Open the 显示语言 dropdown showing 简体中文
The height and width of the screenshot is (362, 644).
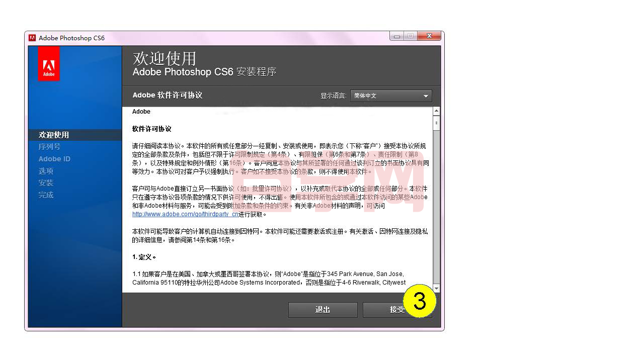click(391, 96)
